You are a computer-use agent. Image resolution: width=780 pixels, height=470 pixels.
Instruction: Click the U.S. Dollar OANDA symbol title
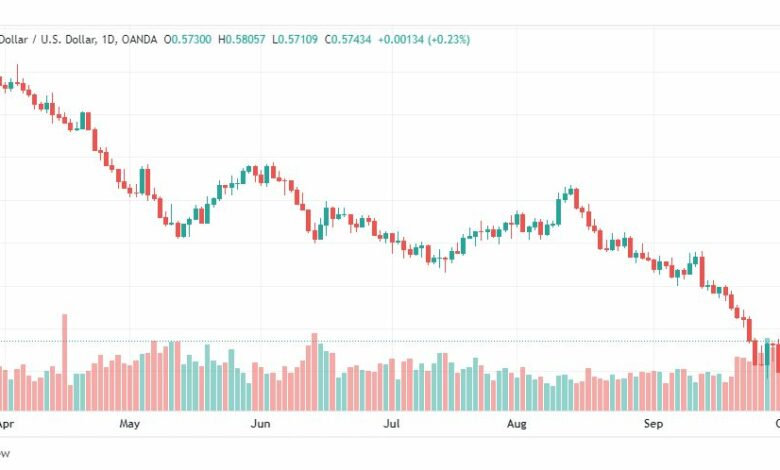78,39
